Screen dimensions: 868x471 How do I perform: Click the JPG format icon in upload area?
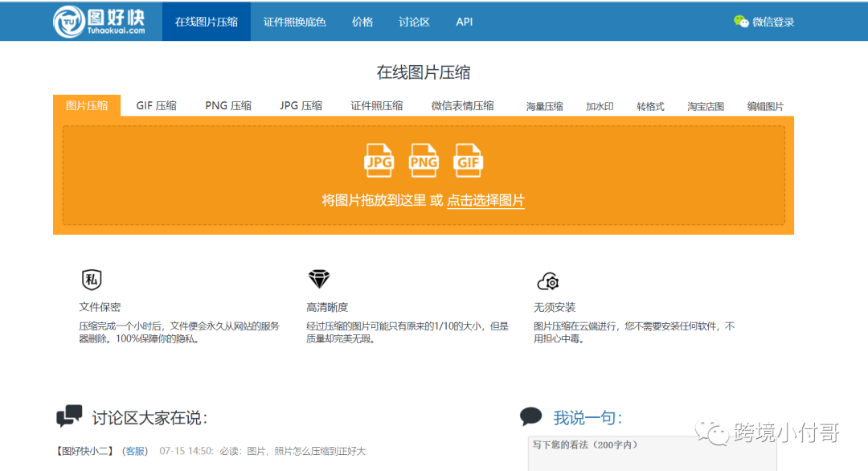click(x=379, y=161)
